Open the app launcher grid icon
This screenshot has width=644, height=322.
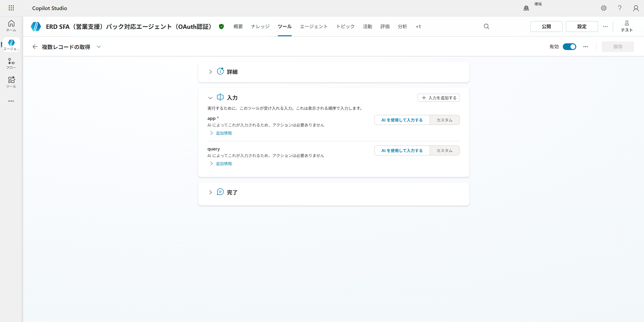coord(11,8)
